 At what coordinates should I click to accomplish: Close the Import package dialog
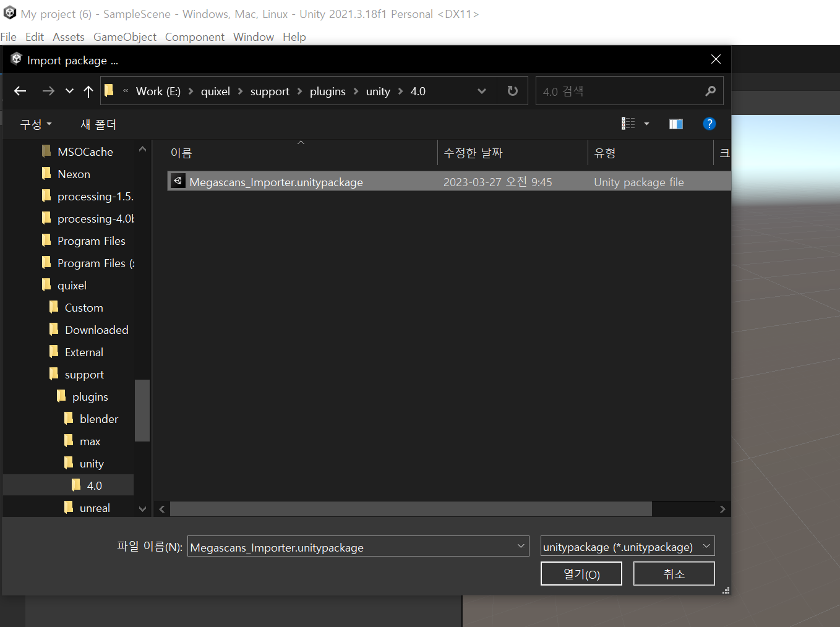click(x=716, y=59)
